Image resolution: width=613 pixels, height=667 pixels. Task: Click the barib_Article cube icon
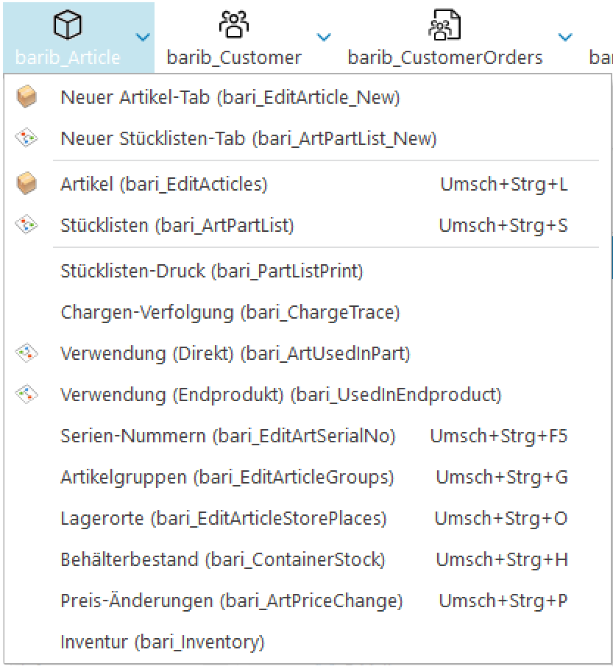pyautogui.click(x=67, y=25)
